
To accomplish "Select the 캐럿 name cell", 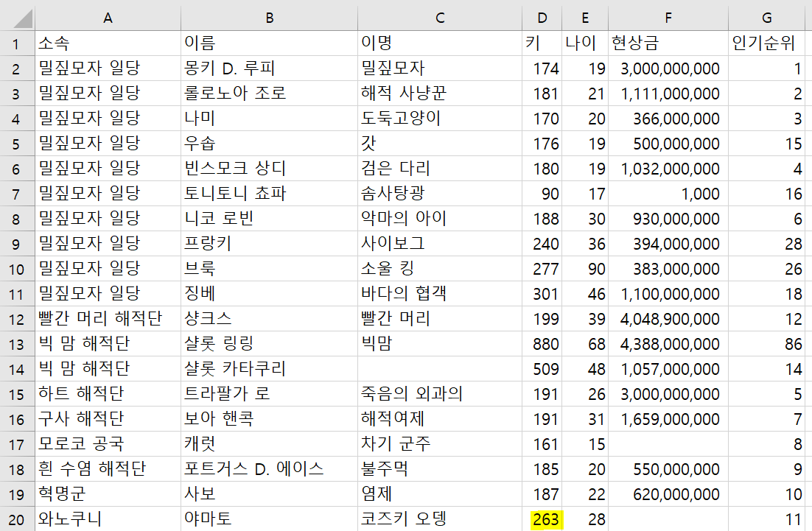I will (269, 443).
